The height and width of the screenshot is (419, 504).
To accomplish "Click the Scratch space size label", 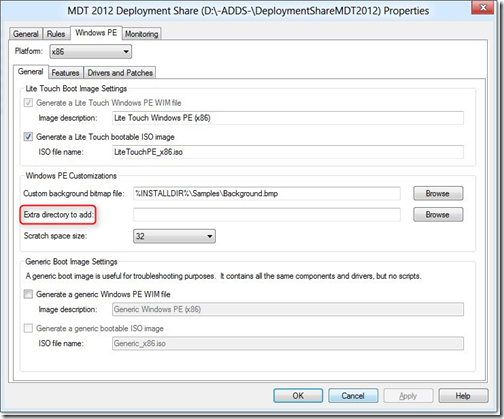I will tap(55, 236).
